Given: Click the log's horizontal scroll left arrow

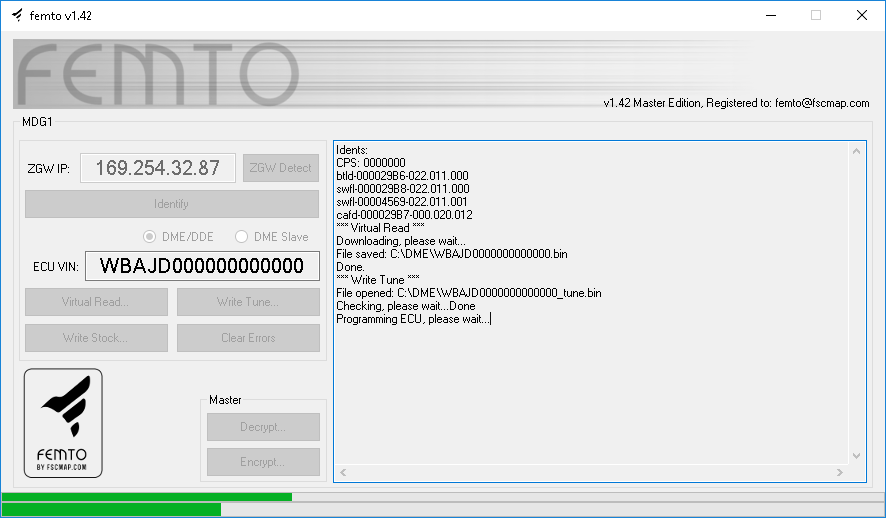Looking at the screenshot, I should tap(342, 472).
